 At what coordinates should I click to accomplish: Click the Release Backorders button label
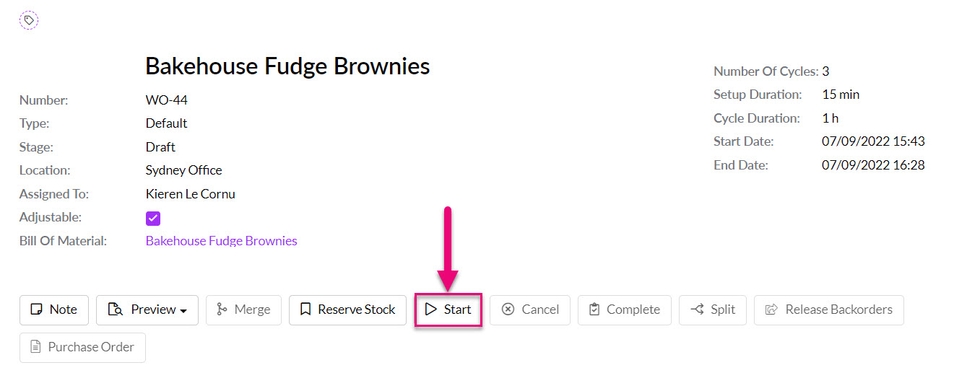click(x=839, y=310)
